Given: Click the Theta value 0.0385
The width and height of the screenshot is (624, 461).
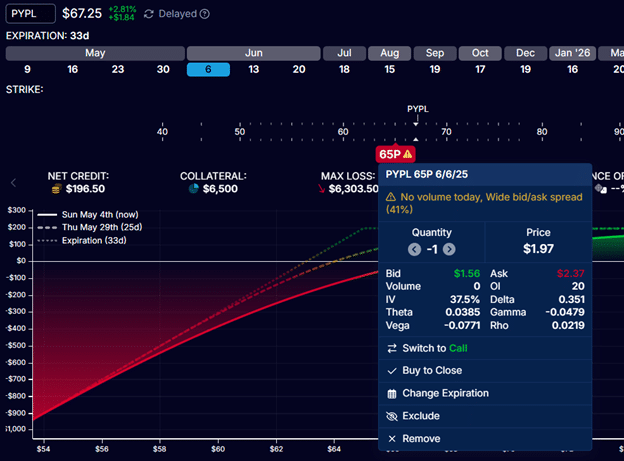Looking at the screenshot, I should pyautogui.click(x=462, y=312).
